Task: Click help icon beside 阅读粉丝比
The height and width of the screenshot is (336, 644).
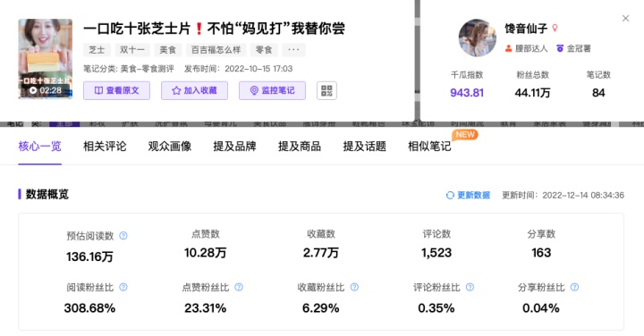Action: (123, 287)
